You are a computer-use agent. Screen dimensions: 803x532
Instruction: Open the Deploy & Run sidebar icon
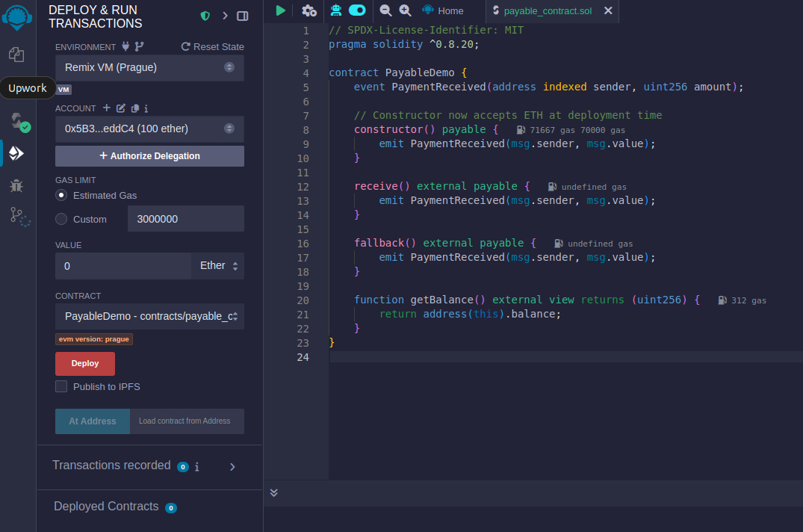point(16,153)
